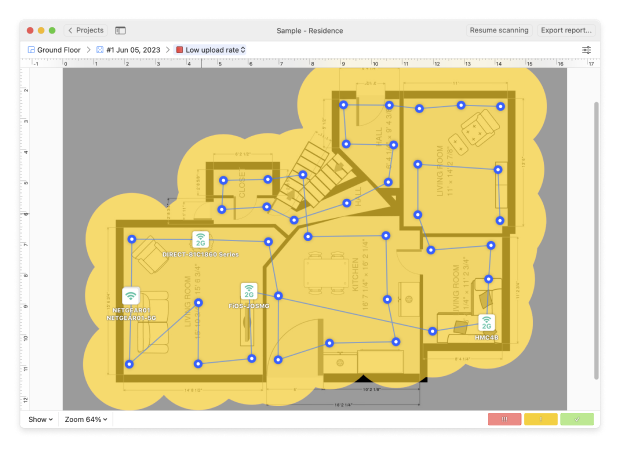Select the HMC48 access point icon
Screen dimensions: 620x450
(x=486, y=323)
